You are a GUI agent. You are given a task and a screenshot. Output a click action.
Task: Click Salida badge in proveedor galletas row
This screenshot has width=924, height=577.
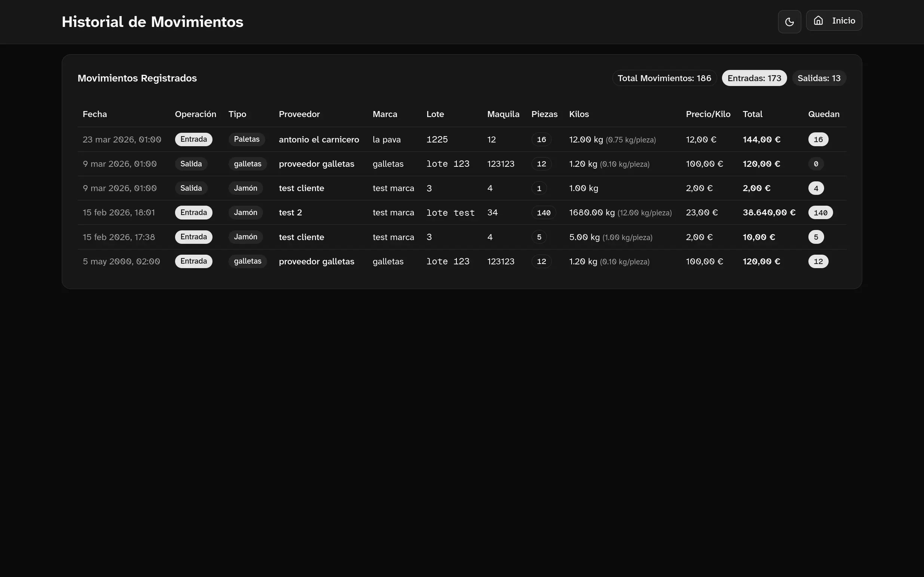(191, 164)
